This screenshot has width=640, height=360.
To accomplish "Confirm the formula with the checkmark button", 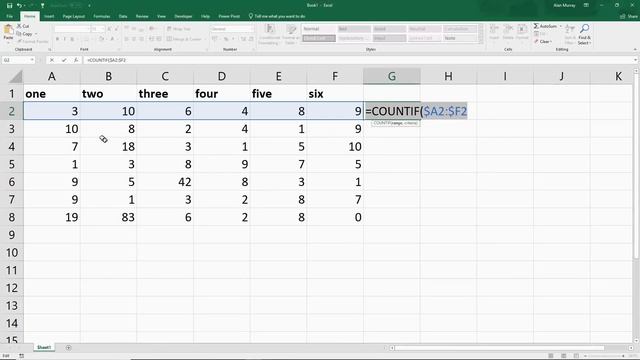I will 64,60.
